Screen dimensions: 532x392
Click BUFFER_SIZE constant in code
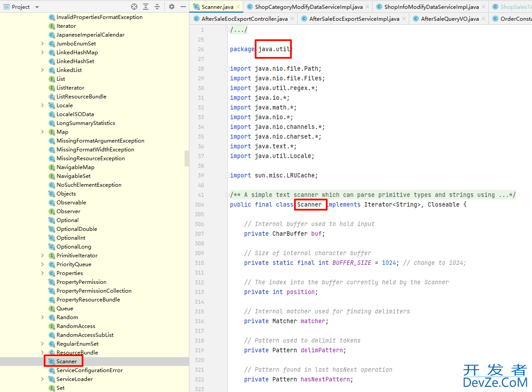pos(352,263)
